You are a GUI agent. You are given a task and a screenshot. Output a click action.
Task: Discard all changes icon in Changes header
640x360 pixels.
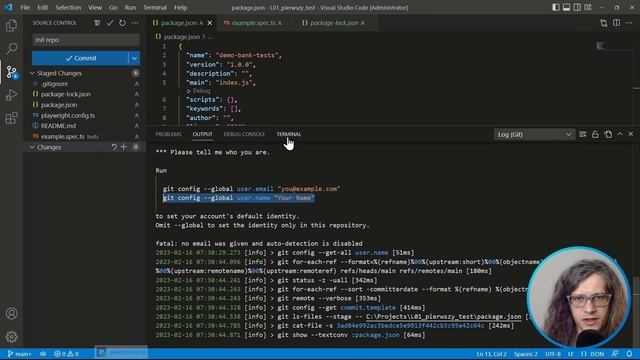(x=114, y=147)
